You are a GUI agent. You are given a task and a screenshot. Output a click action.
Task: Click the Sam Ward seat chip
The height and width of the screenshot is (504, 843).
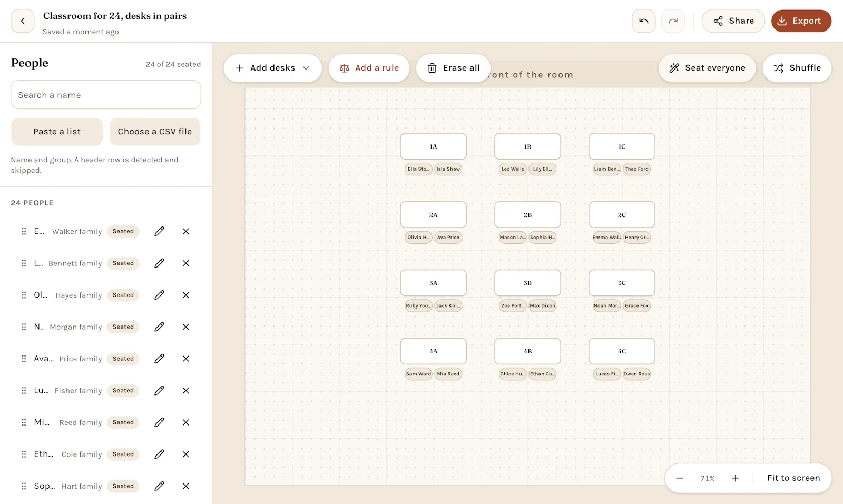[x=418, y=374]
